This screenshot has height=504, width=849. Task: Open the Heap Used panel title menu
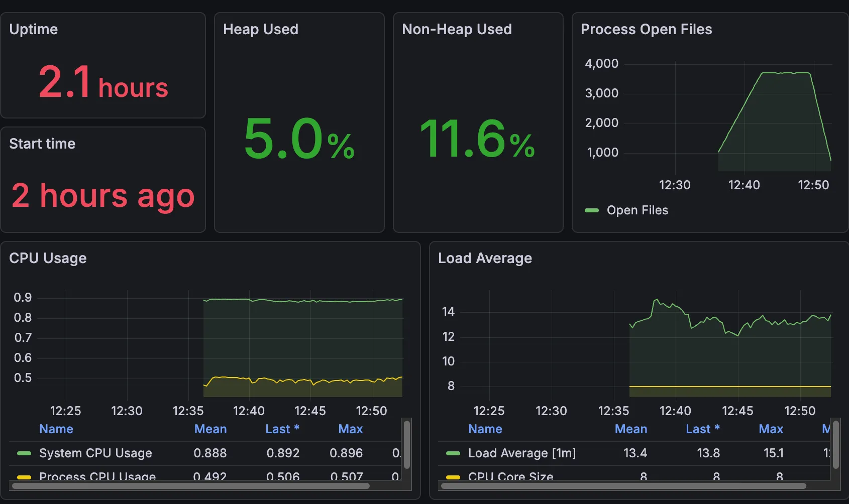260,29
